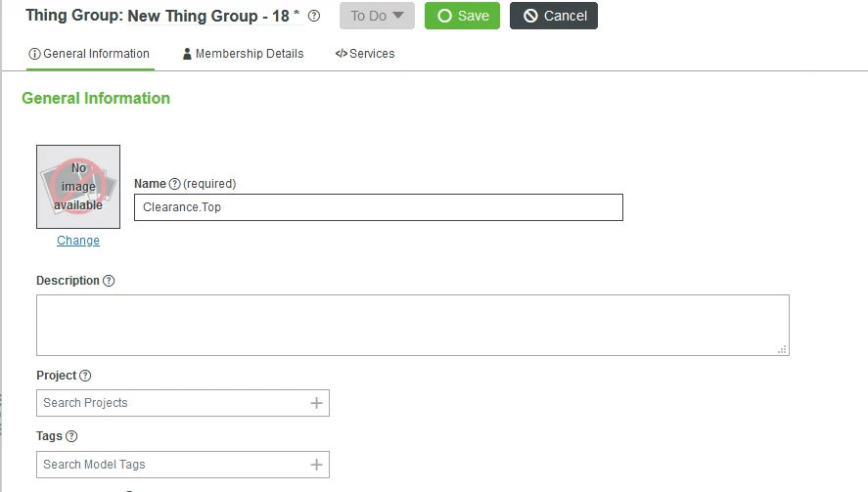Click the No image available thumbnail
Screen dimensions: 868x492
[78, 187]
